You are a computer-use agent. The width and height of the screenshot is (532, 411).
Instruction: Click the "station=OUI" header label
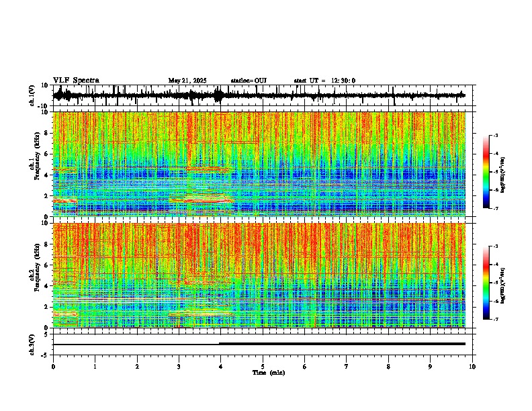click(249, 81)
